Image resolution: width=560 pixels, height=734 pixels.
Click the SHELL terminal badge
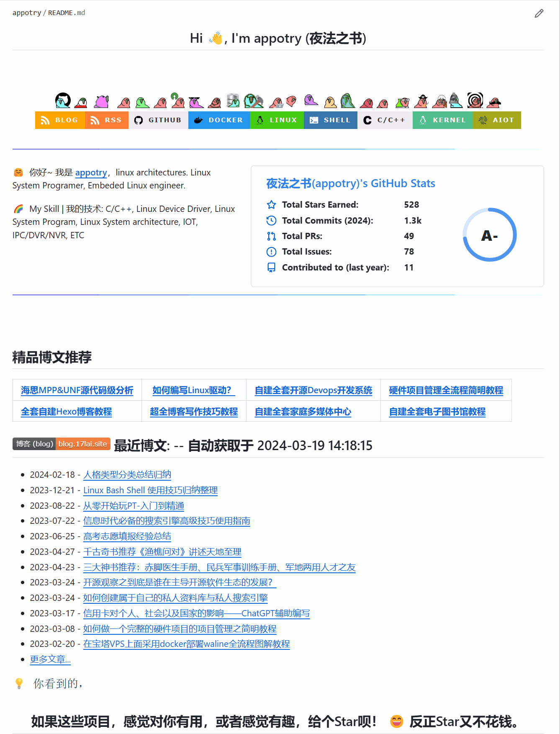330,120
